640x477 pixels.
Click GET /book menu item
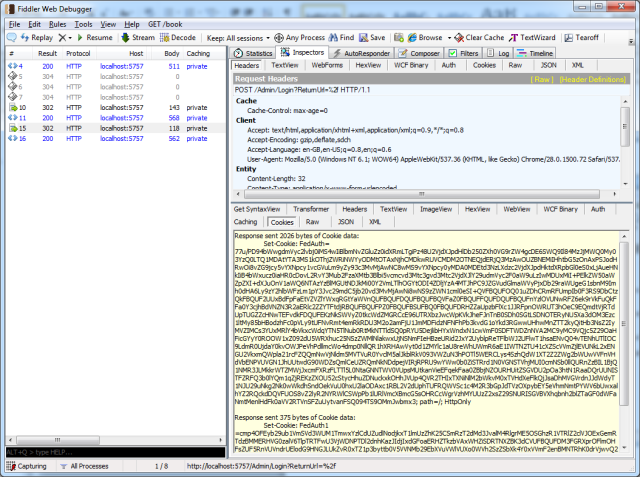pos(165,24)
